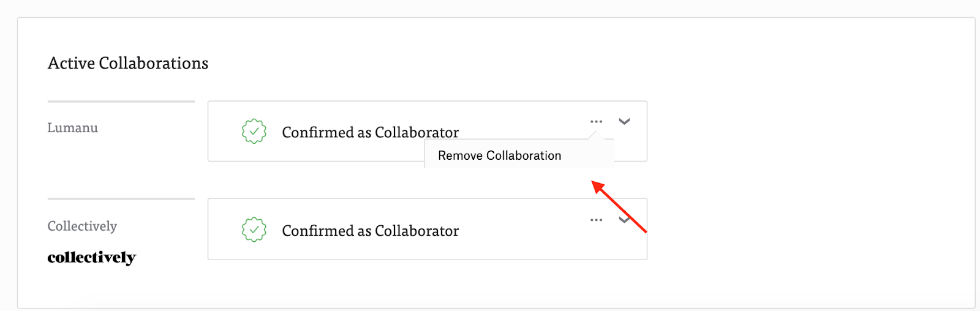980x311 pixels.
Task: Click the collectively brand logo
Action: 92,258
